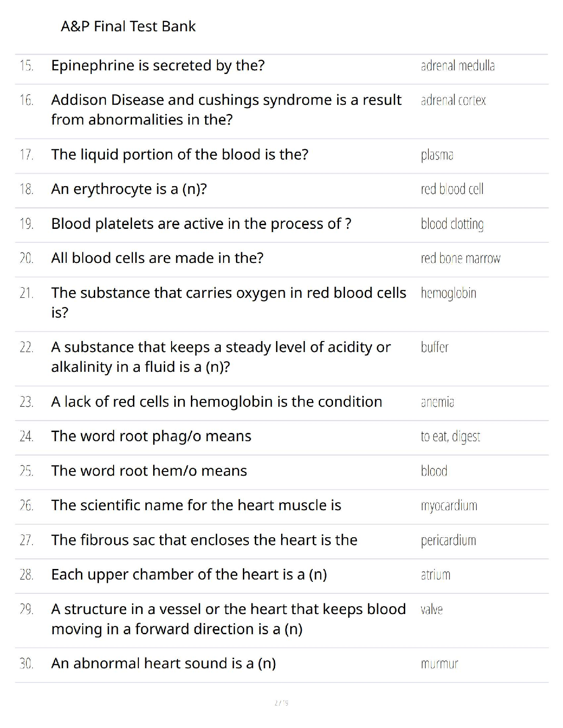Screen dimensions: 563x728
Task: Click the "to eat, digest" answer
Action: [450, 437]
